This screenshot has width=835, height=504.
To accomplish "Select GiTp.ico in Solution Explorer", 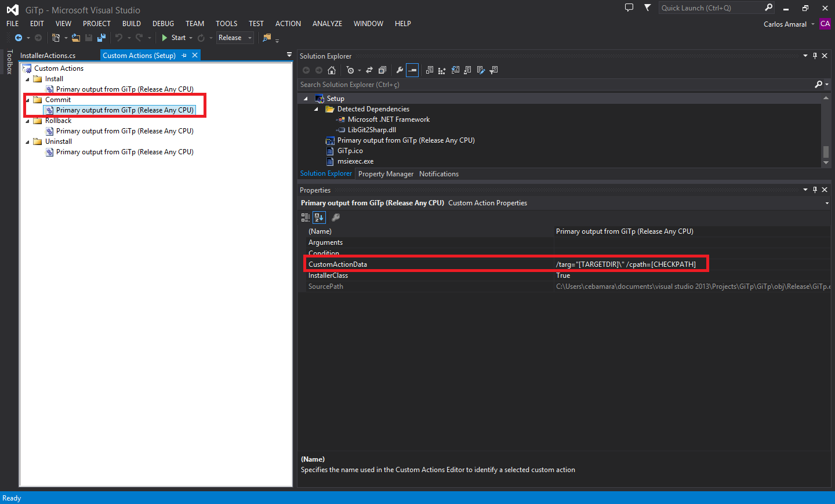I will click(350, 151).
